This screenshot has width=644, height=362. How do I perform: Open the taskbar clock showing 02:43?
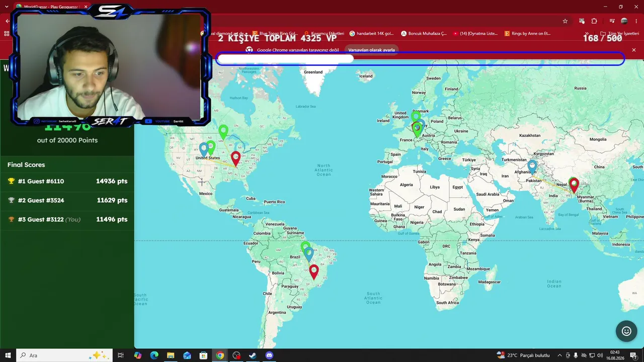click(x=615, y=355)
